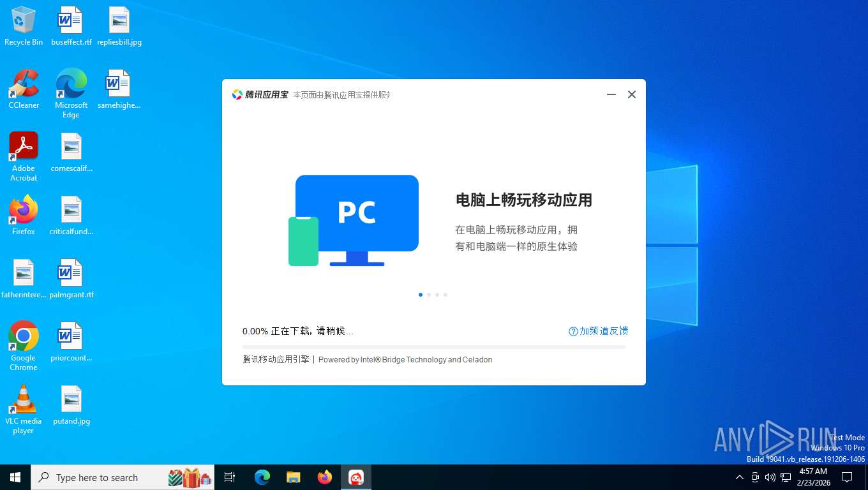Click the 0.00% 正在下载 status text
Screen dimensions: 868x490
point(297,331)
